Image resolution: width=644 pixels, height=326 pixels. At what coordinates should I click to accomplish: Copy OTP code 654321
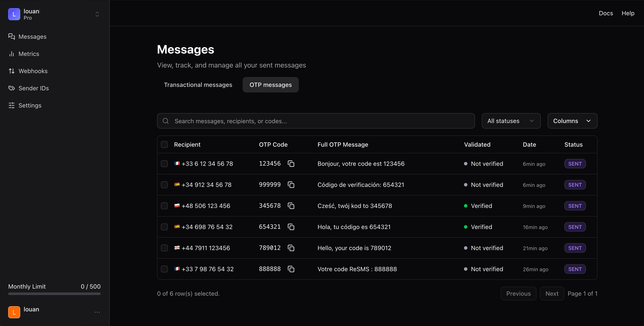click(291, 227)
